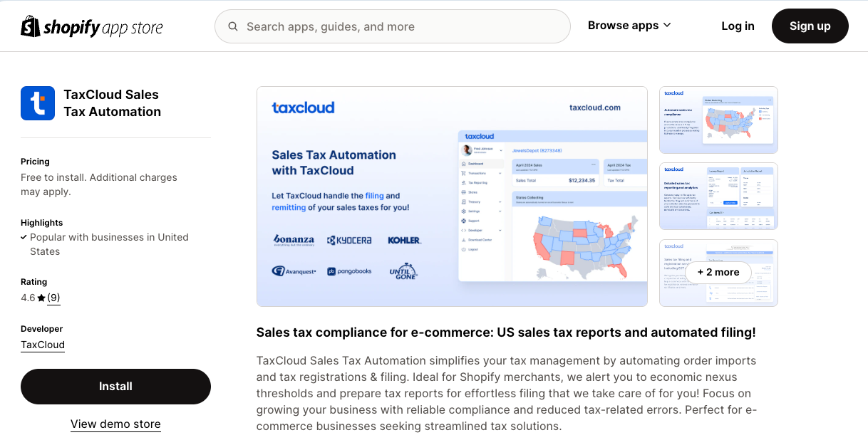868x440 pixels.
Task: Expand the Browse apps dropdown
Action: pyautogui.click(x=629, y=26)
